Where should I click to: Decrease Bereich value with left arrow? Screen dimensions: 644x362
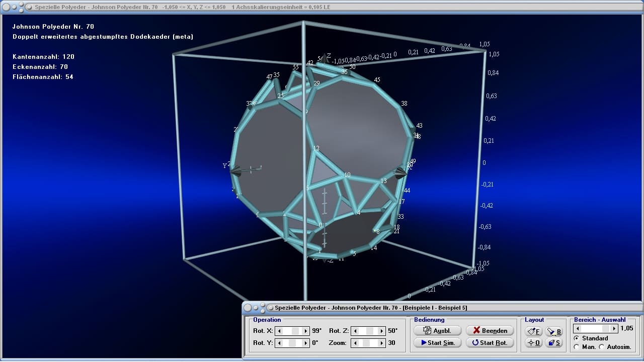[x=578, y=328]
